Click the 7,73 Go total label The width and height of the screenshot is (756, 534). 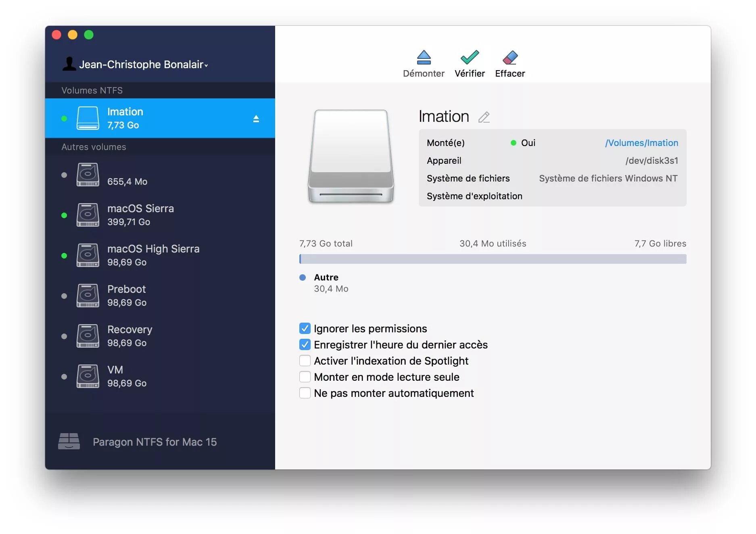(326, 244)
